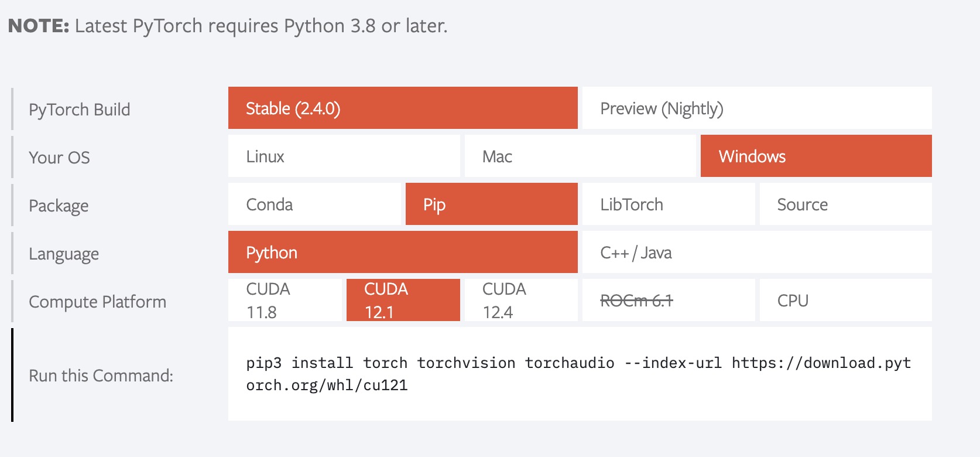Select the Stable (2.4.0) build
Screen dimensions: 980x457
click(403, 108)
